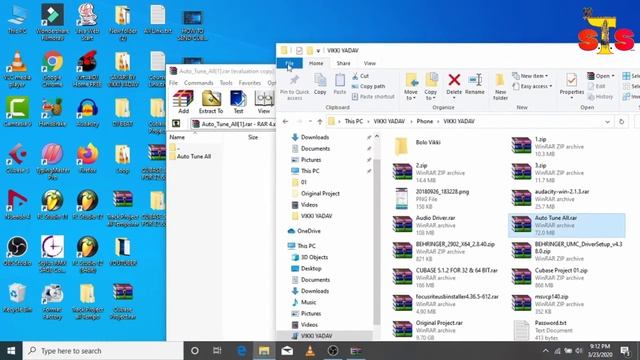Click the View icon in WinRAR toolbar
The height and width of the screenshot is (360, 640).
click(264, 102)
